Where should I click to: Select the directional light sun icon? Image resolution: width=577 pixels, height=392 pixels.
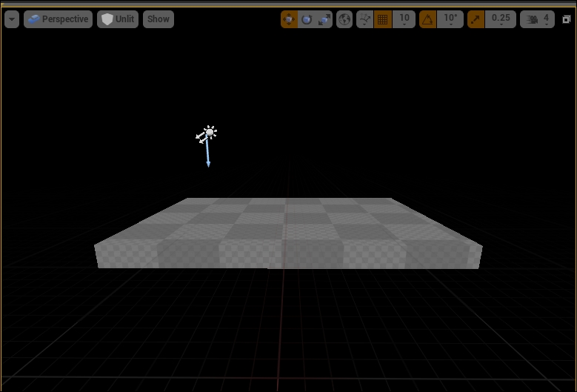(x=210, y=133)
